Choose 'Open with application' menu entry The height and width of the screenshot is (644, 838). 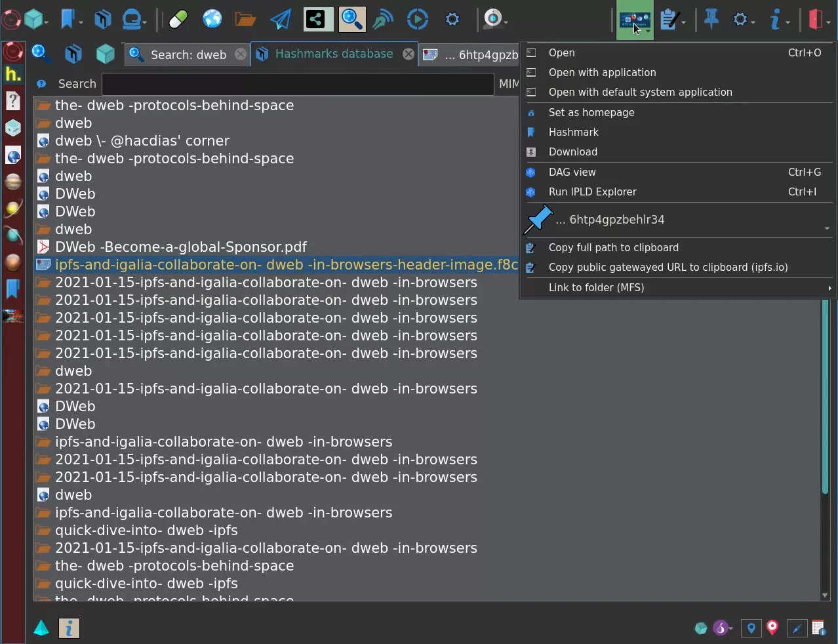pyautogui.click(x=679, y=73)
